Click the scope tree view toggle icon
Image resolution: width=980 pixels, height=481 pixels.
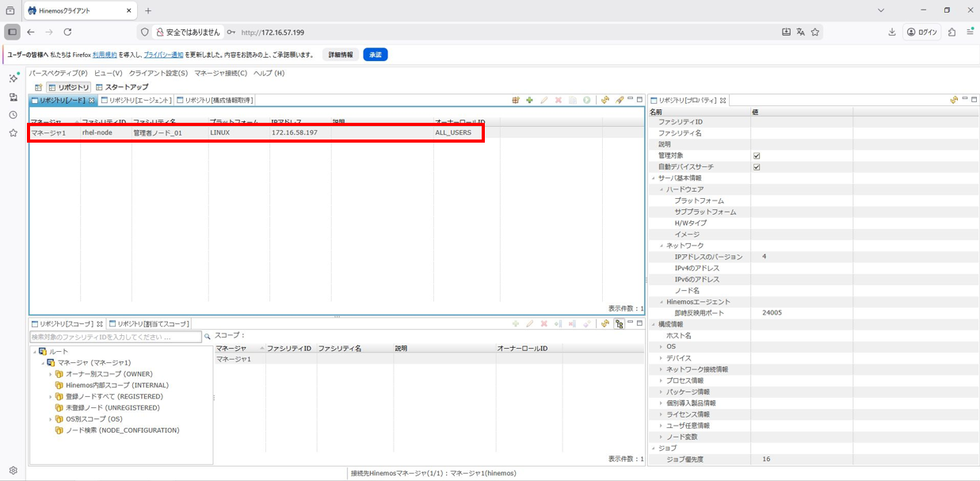[619, 324]
